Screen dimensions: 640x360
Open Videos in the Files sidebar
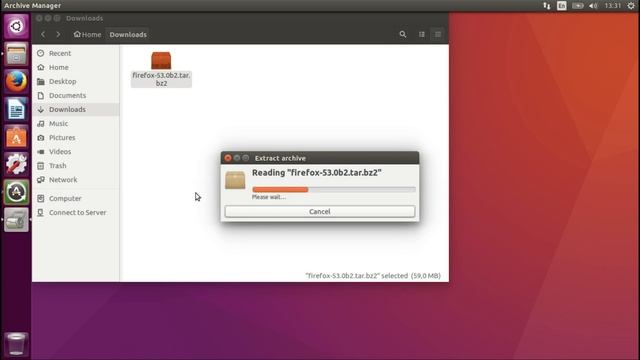click(76, 151)
